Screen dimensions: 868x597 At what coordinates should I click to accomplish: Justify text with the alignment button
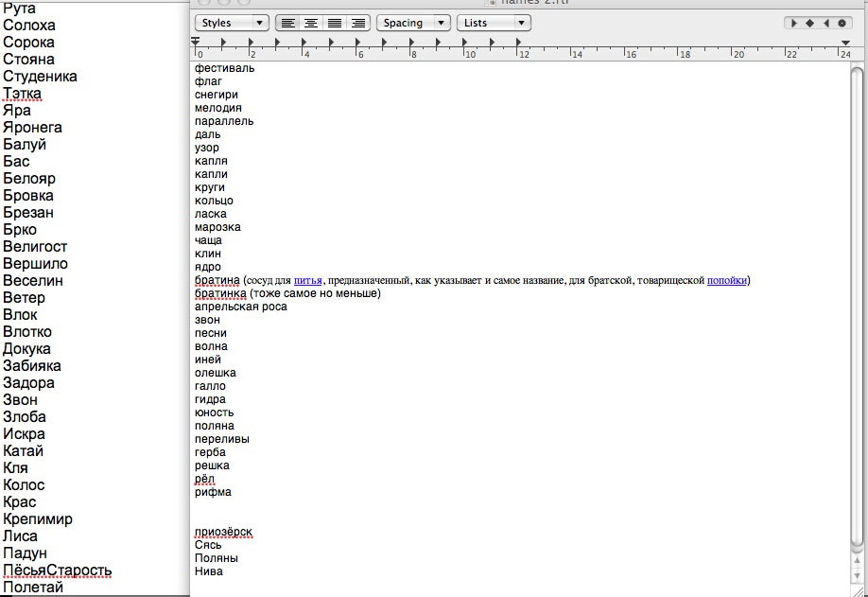(334, 23)
